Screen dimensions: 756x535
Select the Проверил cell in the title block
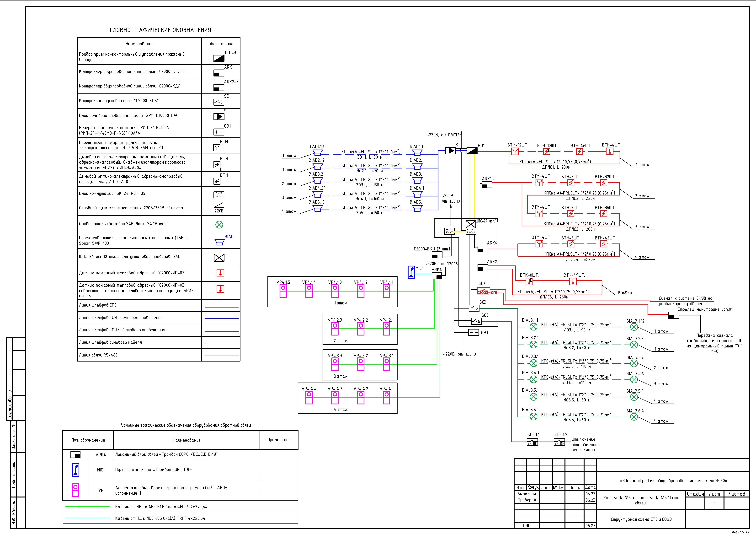527,500
